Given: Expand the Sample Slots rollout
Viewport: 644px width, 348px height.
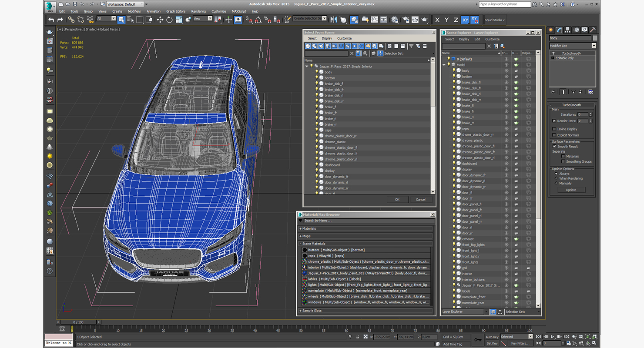Looking at the screenshot, I should tap(365, 311).
